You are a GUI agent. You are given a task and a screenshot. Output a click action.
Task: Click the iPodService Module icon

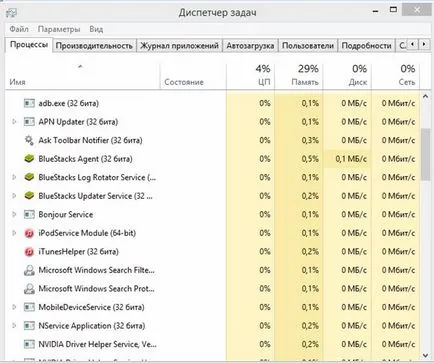(29, 233)
